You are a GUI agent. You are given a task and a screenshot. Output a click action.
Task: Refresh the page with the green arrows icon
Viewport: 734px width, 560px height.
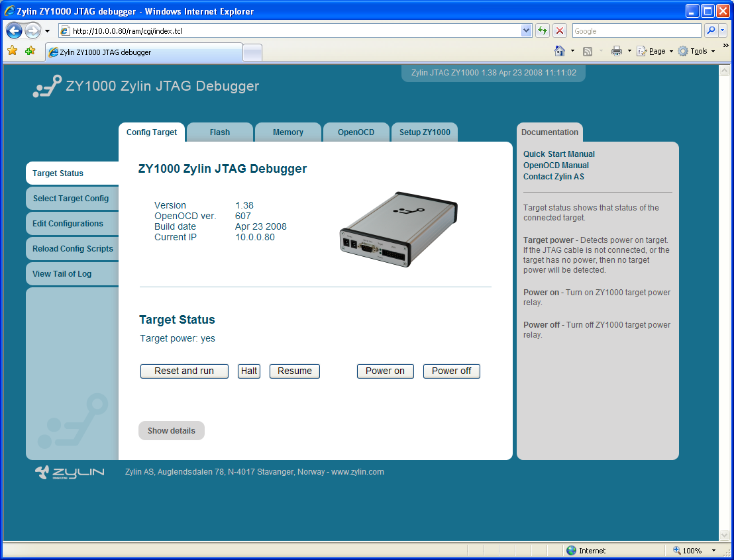(542, 31)
